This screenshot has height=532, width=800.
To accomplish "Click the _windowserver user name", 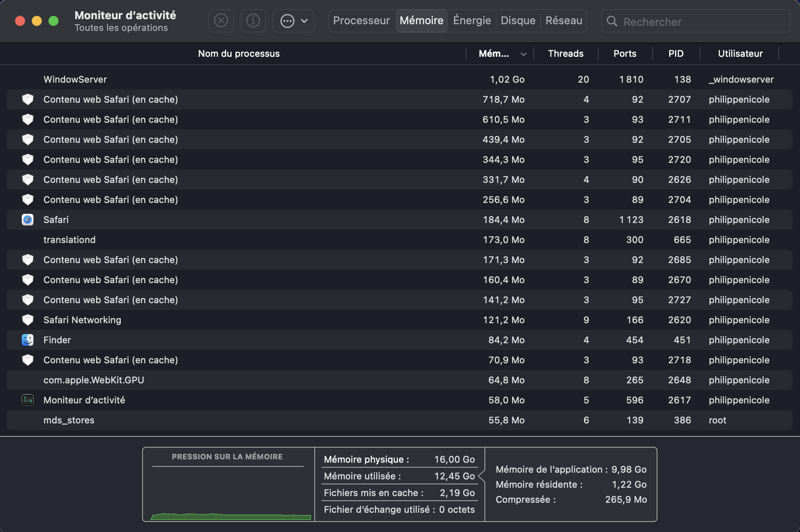I will click(741, 79).
